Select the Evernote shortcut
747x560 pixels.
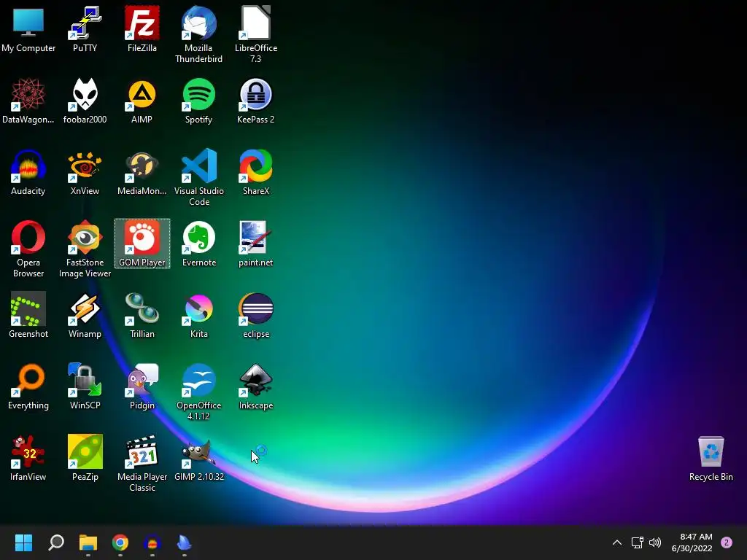(x=198, y=244)
